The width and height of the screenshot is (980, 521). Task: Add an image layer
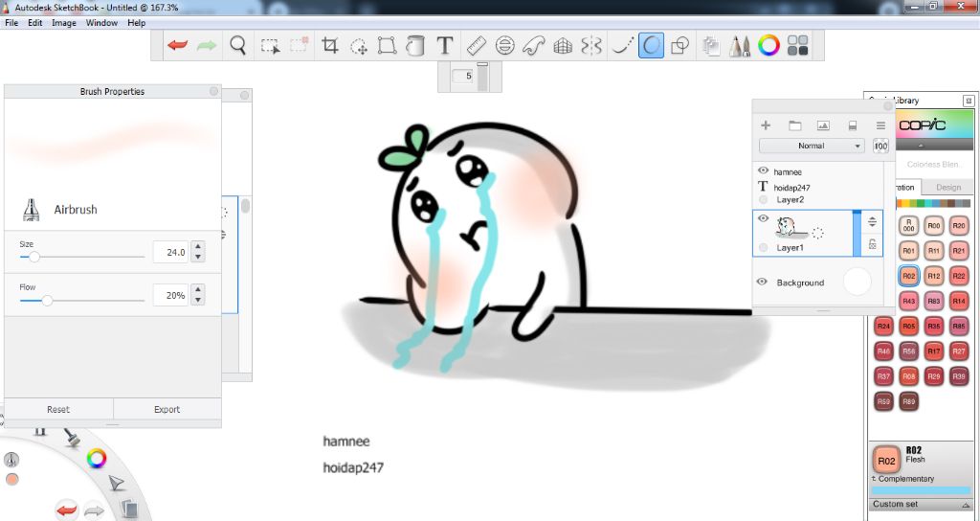click(x=823, y=125)
